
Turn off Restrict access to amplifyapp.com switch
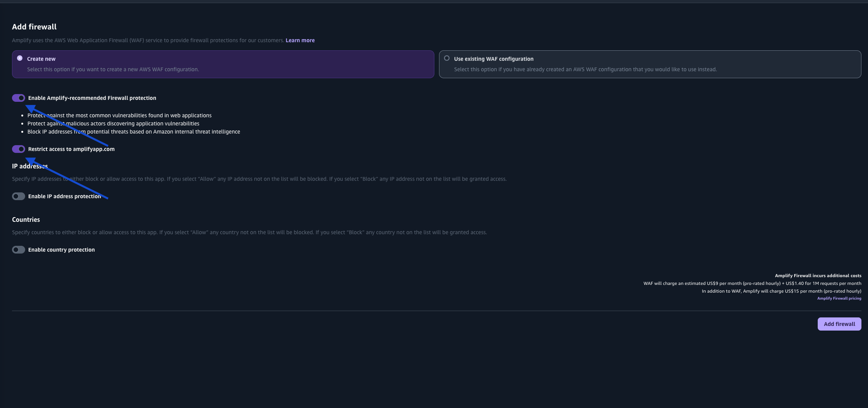tap(19, 149)
